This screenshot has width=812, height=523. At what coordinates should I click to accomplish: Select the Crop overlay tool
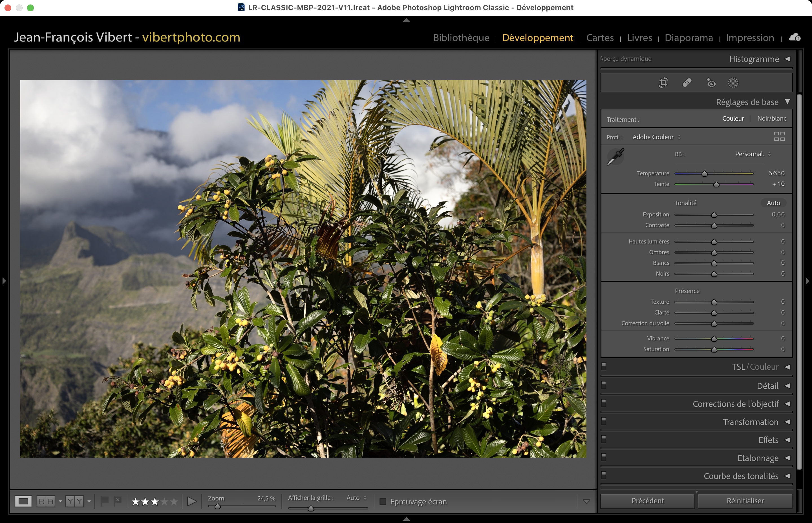pos(663,83)
